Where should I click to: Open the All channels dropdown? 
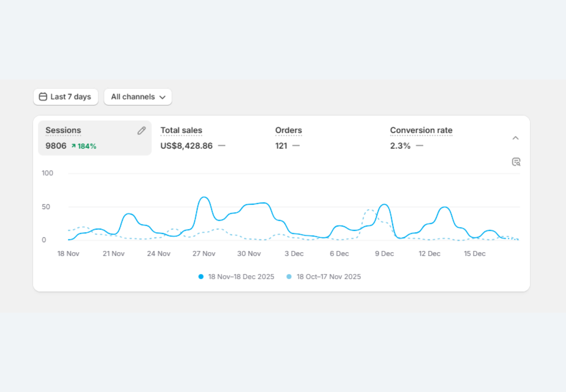(x=138, y=97)
